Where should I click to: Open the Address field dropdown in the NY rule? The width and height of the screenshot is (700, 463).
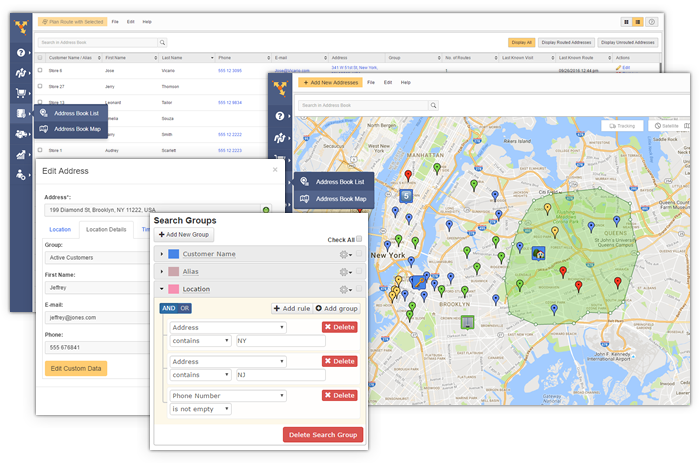click(x=228, y=327)
